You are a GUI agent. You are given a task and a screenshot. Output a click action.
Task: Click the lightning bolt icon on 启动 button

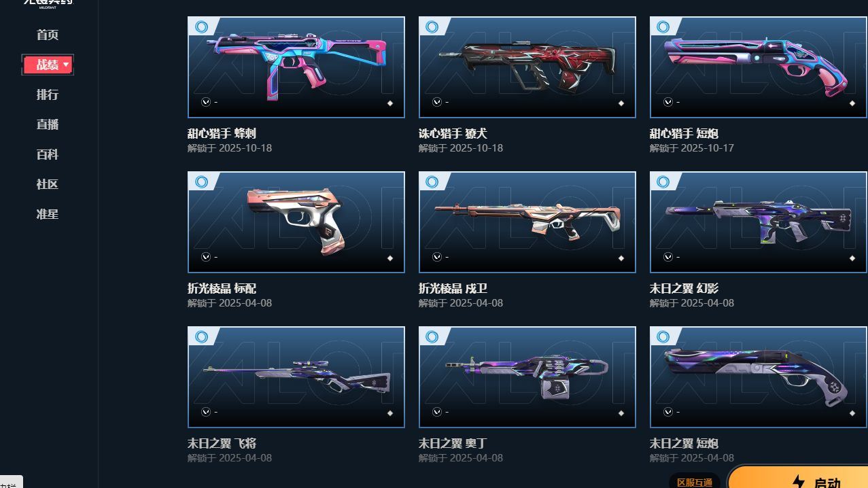point(799,483)
